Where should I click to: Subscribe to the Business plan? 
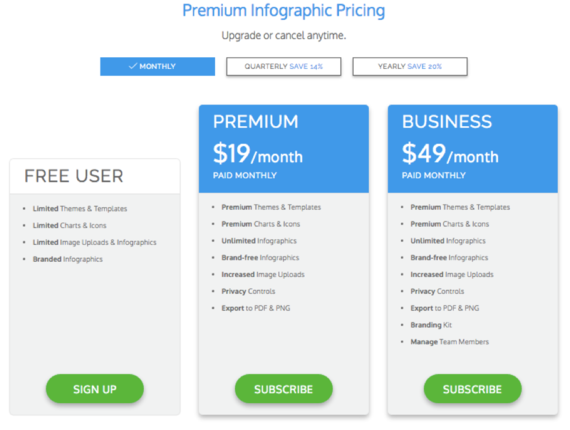(x=473, y=389)
